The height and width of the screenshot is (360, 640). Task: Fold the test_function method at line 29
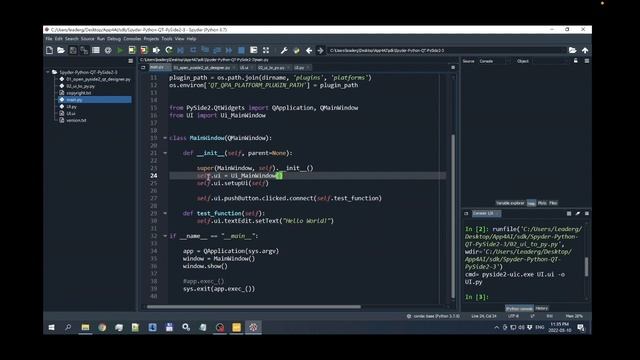click(165, 213)
